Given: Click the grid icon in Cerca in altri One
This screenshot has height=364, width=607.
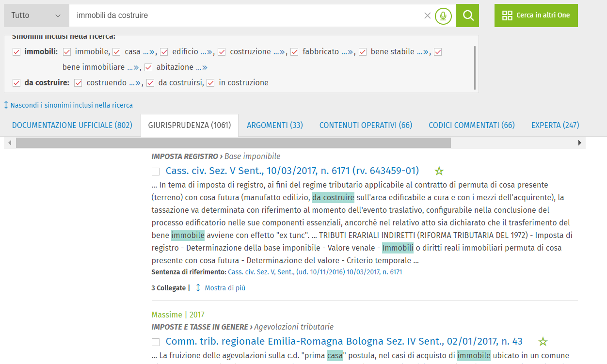Looking at the screenshot, I should pos(507,16).
